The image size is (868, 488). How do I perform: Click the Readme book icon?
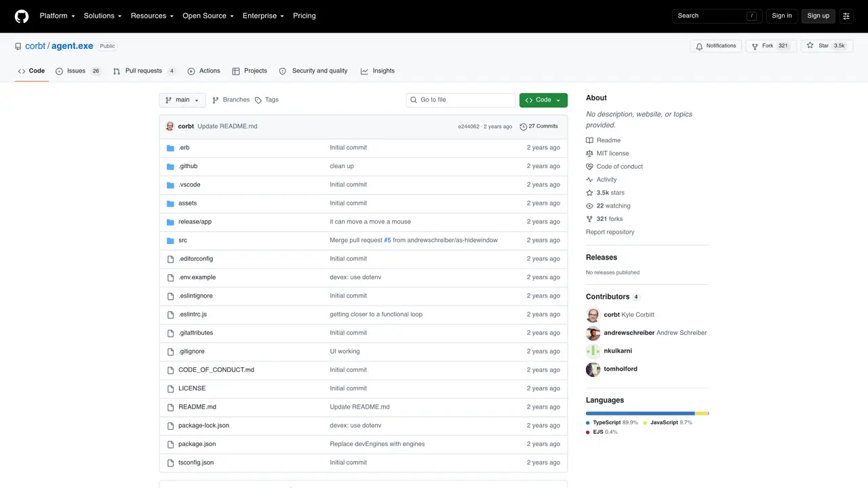coord(590,140)
